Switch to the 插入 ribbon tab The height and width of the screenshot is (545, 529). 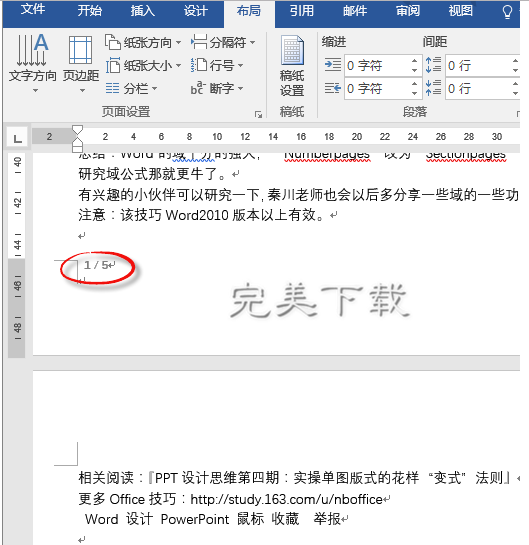pos(143,10)
